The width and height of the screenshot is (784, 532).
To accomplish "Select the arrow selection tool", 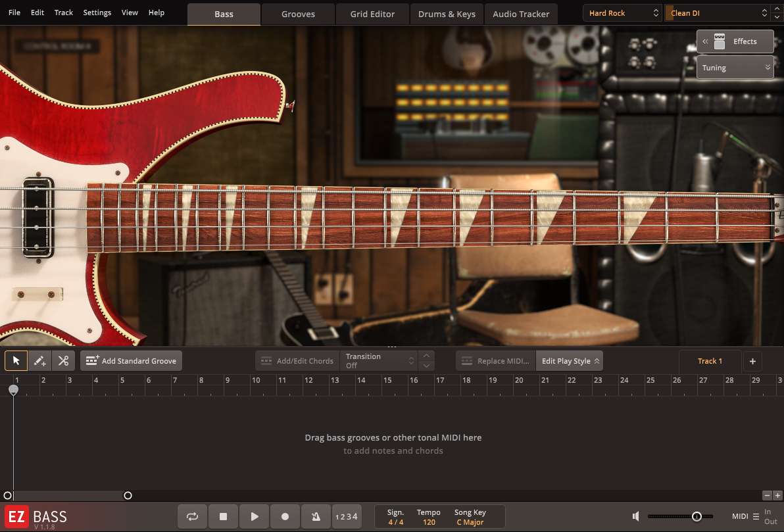I will [16, 360].
